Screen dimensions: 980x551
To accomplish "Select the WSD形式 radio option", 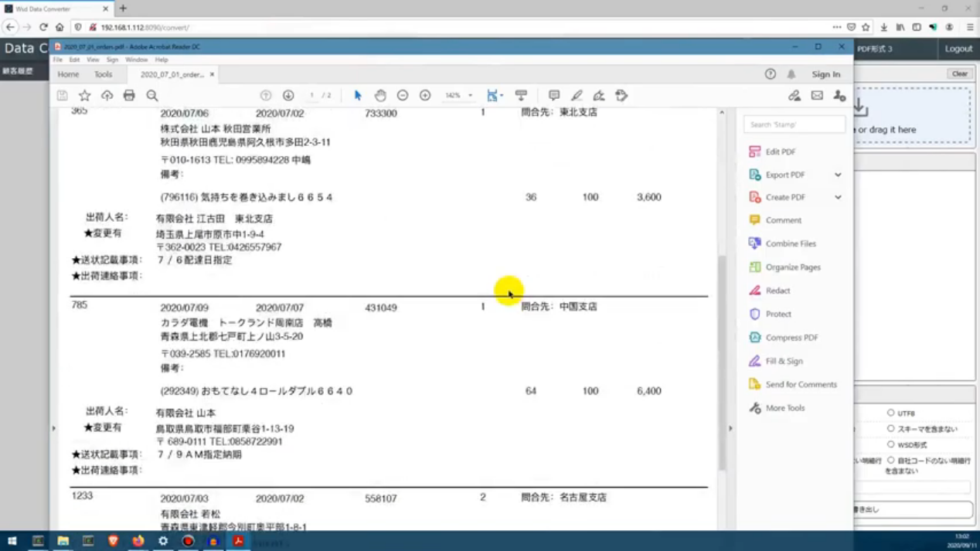I will (890, 444).
